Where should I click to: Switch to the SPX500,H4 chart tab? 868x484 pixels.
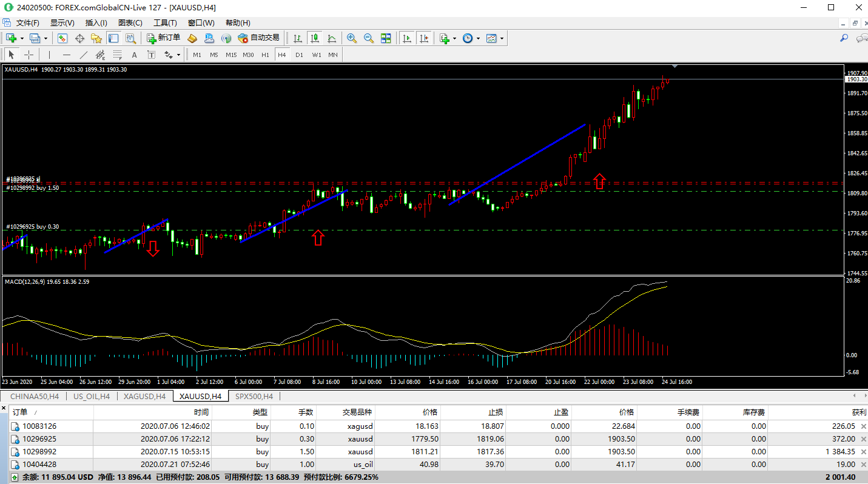[x=253, y=396]
